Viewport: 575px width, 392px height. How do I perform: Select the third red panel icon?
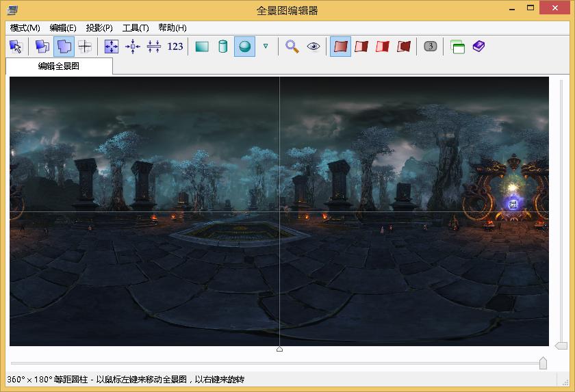pos(383,47)
